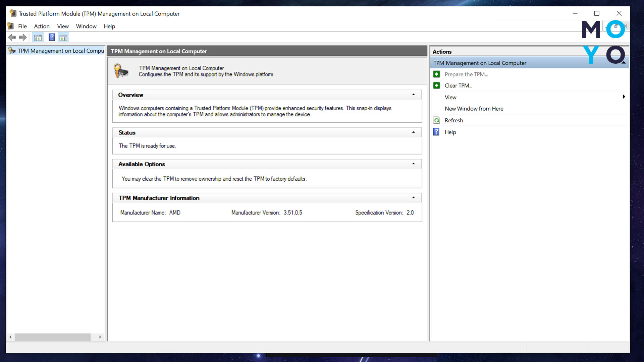
Task: Click the blue Help toolbar icon
Action: click(x=52, y=37)
